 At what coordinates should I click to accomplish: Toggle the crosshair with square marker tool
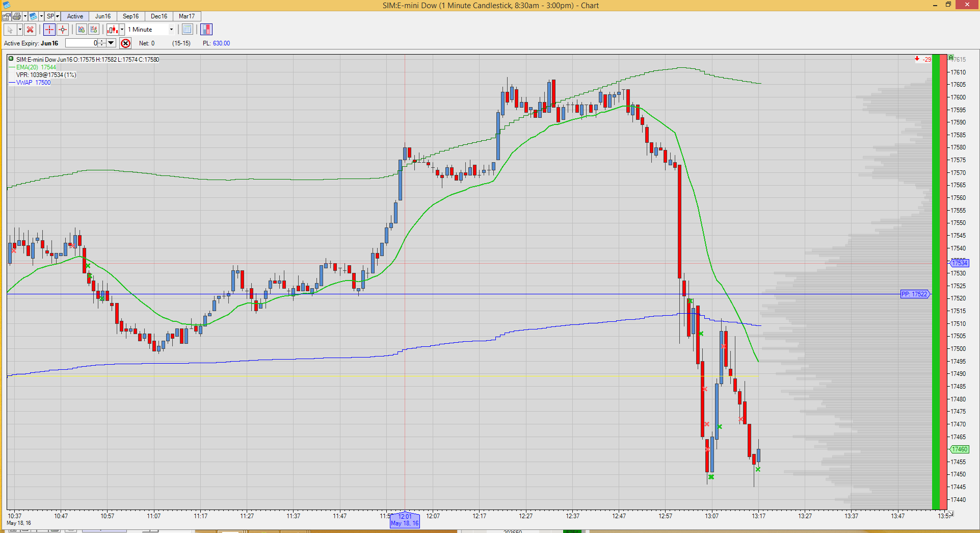click(63, 30)
